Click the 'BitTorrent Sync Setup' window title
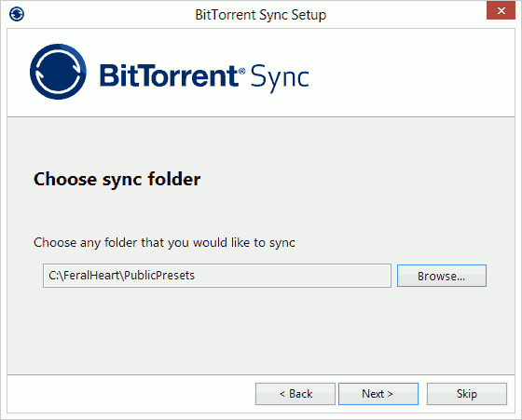Screen dimensions: 522x420 coord(261,15)
